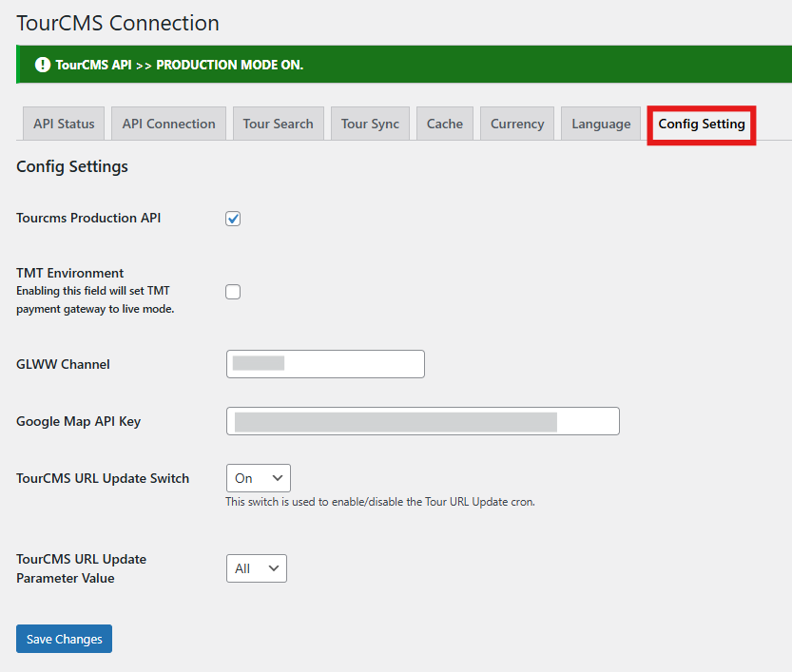Screen dimensions: 792x672
Task: Enable the TMT Environment checkbox
Action: [x=233, y=292]
